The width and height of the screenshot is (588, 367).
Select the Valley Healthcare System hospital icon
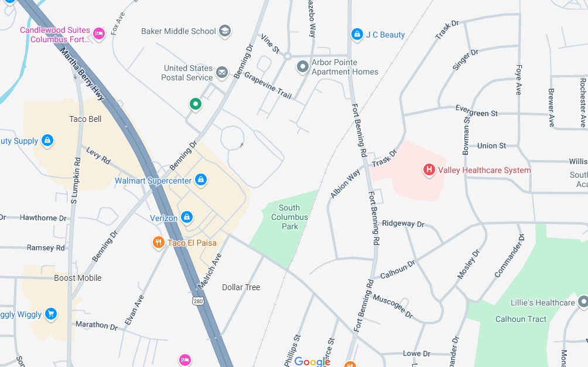click(x=429, y=169)
